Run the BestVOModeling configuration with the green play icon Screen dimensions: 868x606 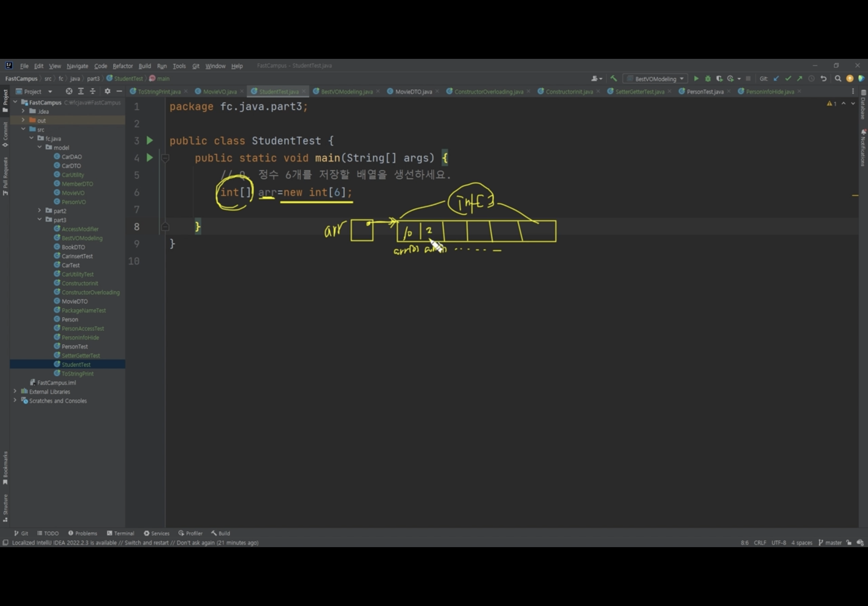696,78
